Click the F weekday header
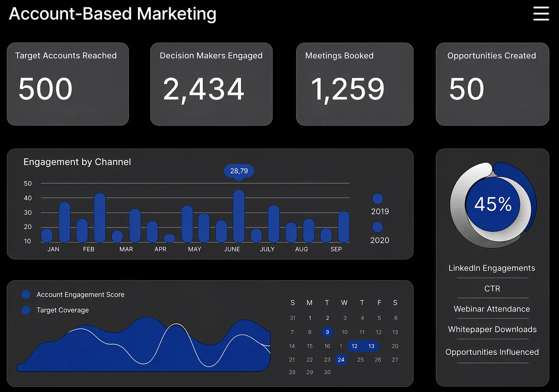 pos(379,303)
